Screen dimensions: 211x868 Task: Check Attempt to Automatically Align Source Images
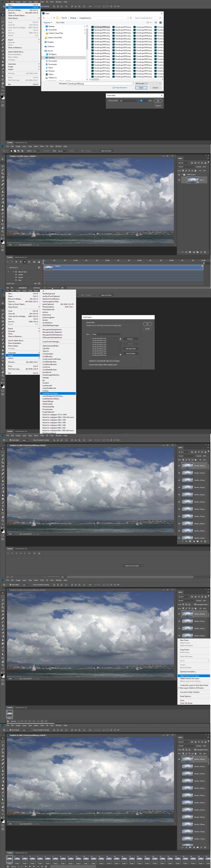(x=88, y=361)
